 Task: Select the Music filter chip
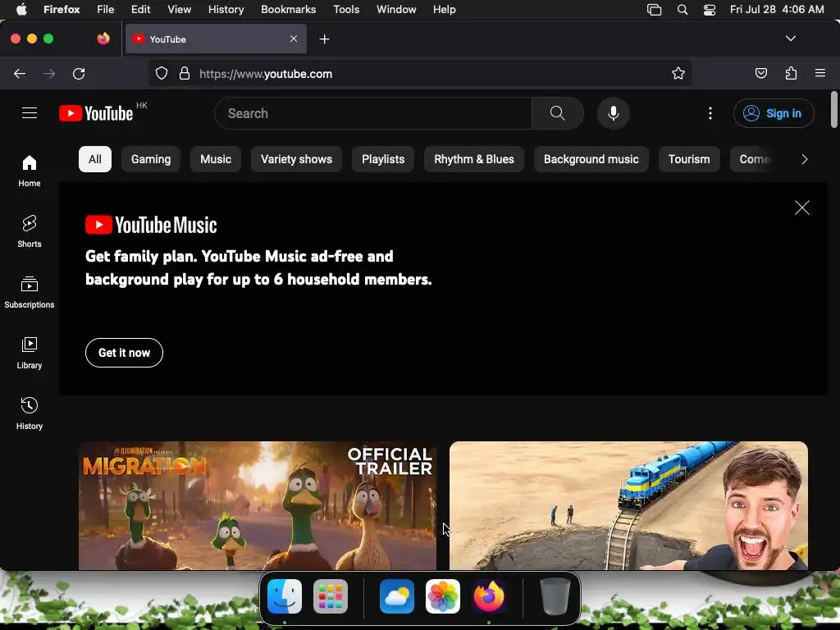click(216, 159)
